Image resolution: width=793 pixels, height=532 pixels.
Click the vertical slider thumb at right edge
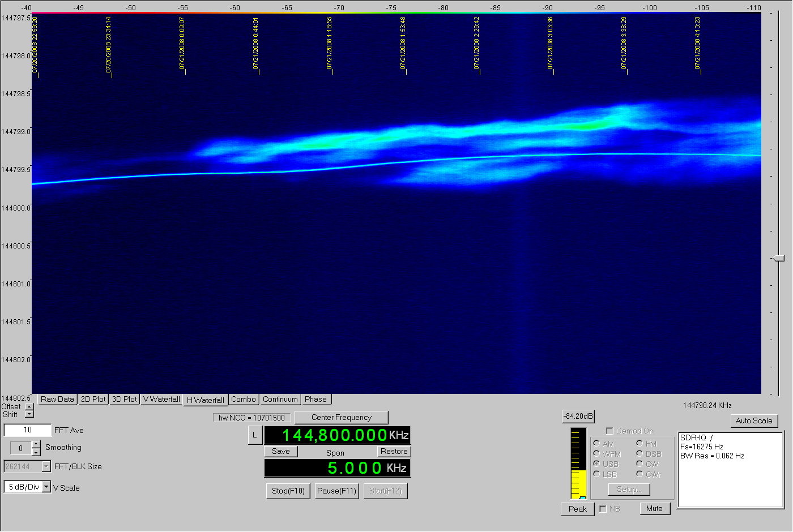click(x=778, y=258)
